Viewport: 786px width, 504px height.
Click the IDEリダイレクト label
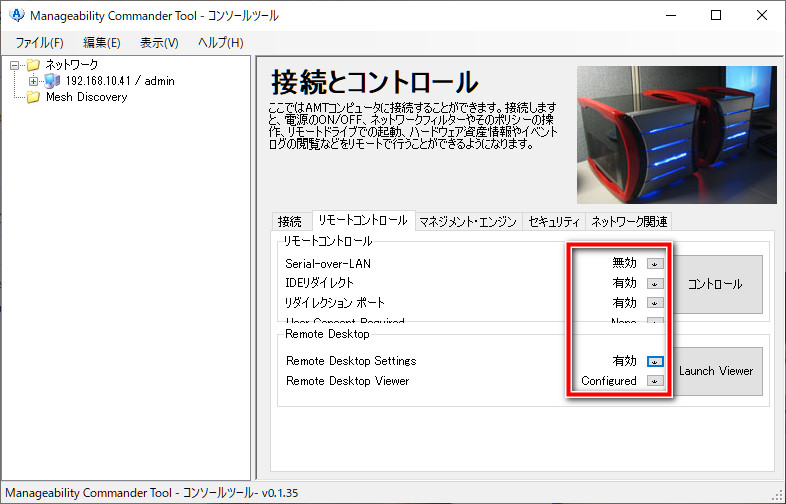[319, 283]
